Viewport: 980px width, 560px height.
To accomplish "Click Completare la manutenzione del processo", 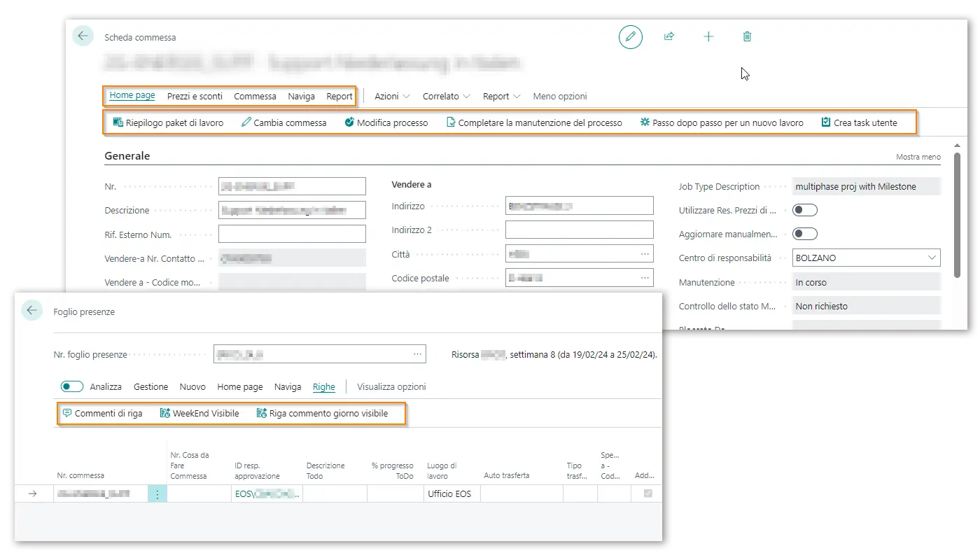I will (x=534, y=122).
